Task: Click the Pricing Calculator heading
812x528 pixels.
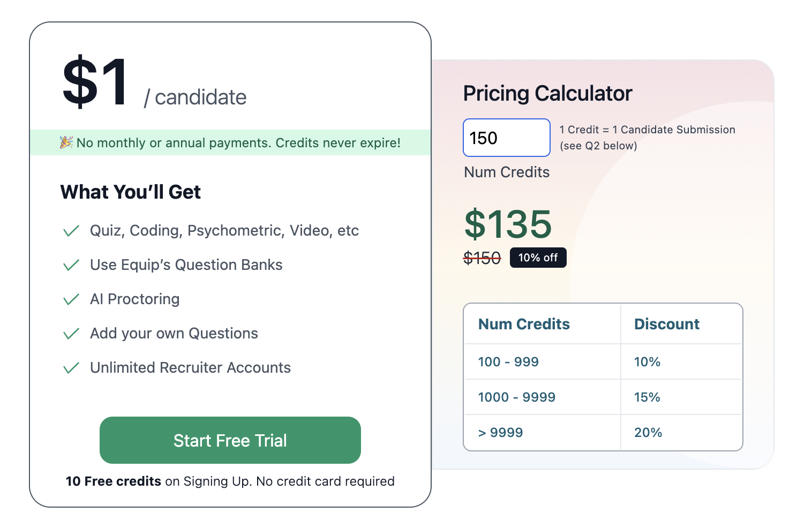Action: pyautogui.click(x=547, y=93)
